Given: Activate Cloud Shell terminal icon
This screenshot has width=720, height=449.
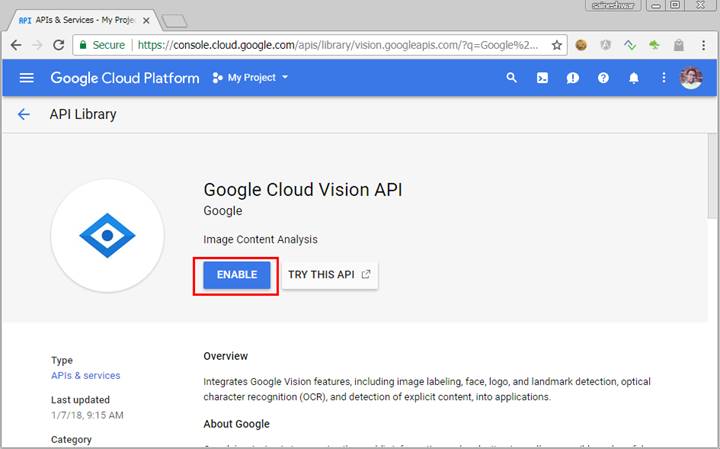Looking at the screenshot, I should click(542, 78).
